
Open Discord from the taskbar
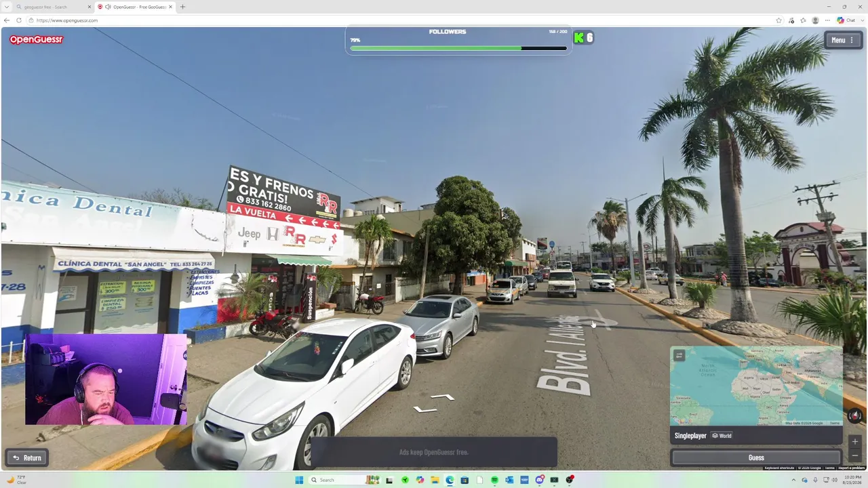tap(540, 480)
